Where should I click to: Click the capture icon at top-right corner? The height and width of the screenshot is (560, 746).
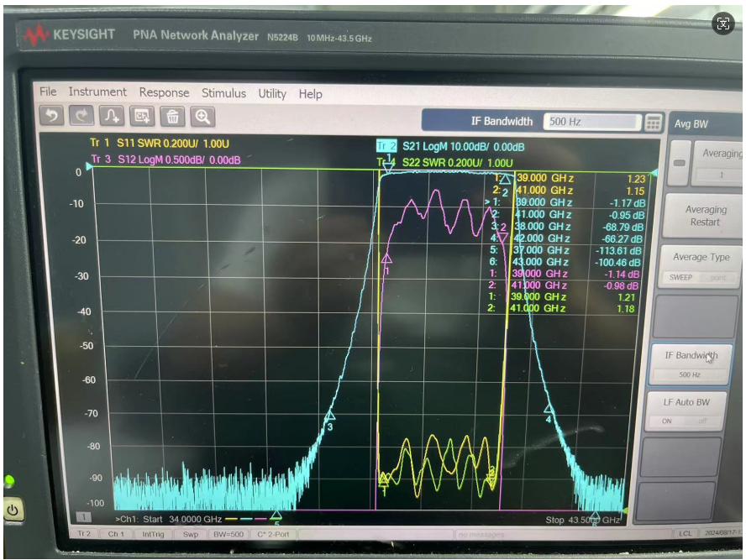tap(723, 24)
